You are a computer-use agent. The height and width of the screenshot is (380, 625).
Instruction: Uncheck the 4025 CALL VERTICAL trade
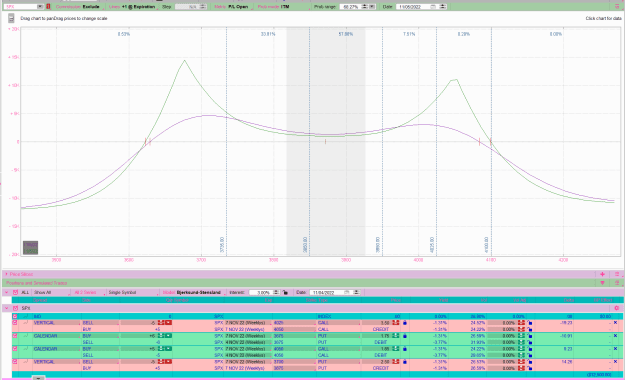click(15, 323)
